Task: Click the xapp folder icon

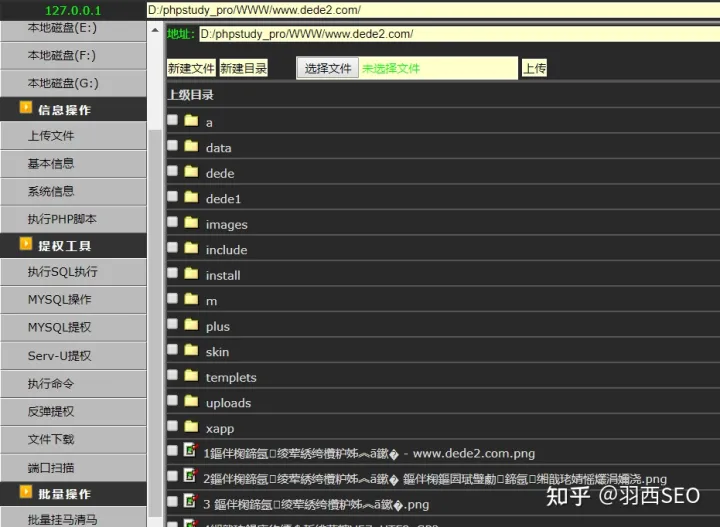Action: click(x=191, y=427)
